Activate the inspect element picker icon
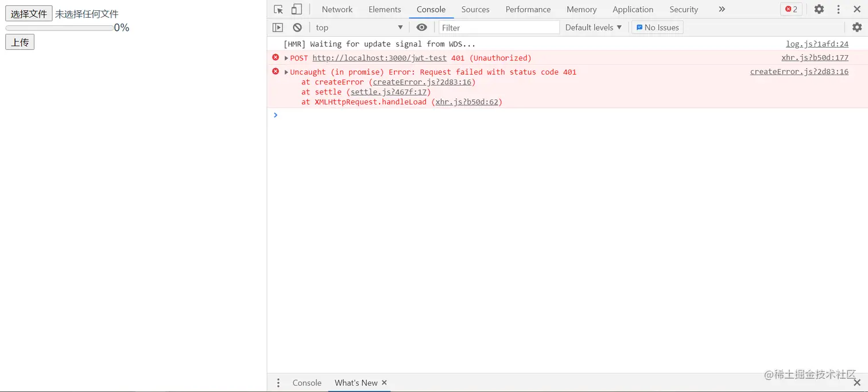Screen dimensions: 868x392 click(x=278, y=9)
